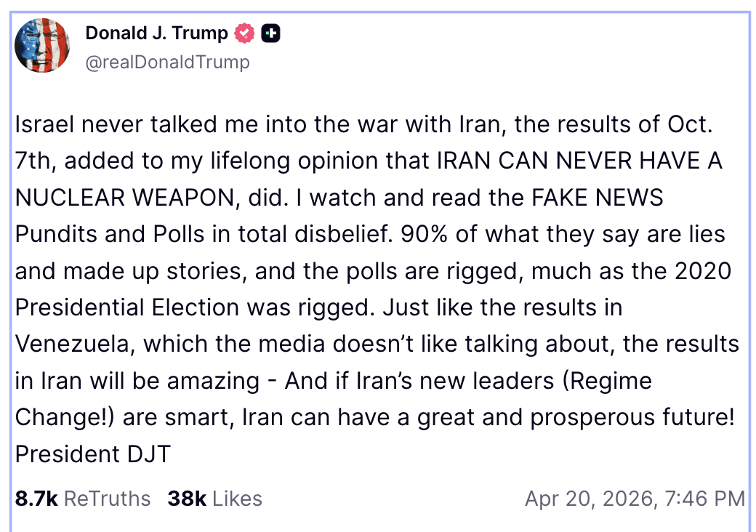Open Donald J. Trump display name
756x532 pixels.
pos(156,33)
